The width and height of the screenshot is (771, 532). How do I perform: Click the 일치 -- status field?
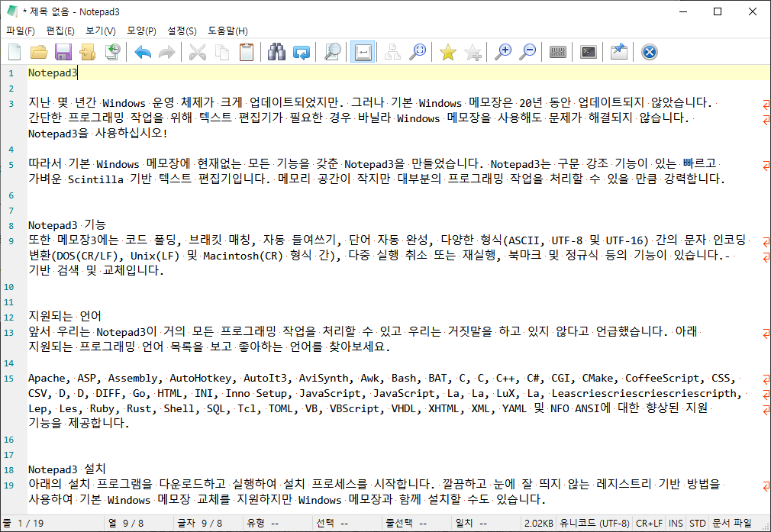tap(486, 523)
